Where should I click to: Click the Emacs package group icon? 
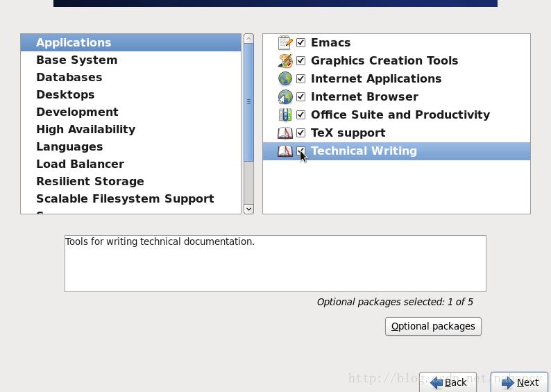click(285, 43)
